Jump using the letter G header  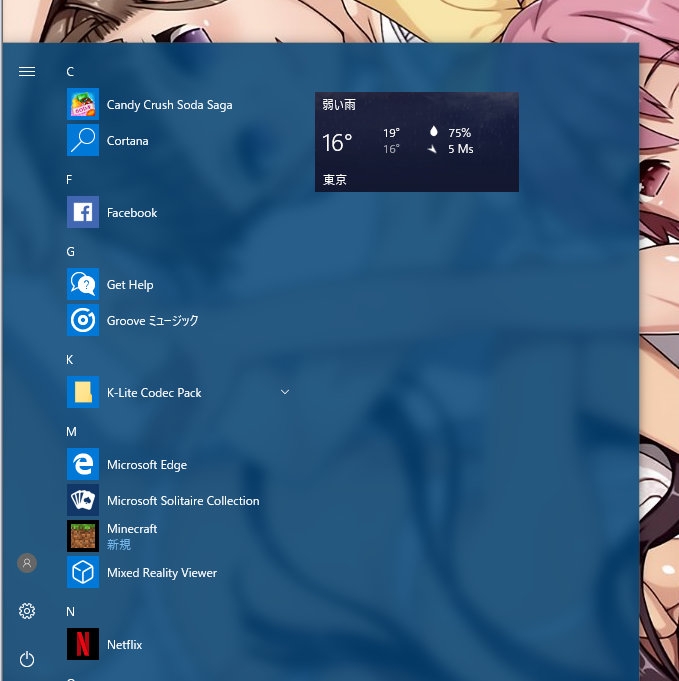point(70,251)
